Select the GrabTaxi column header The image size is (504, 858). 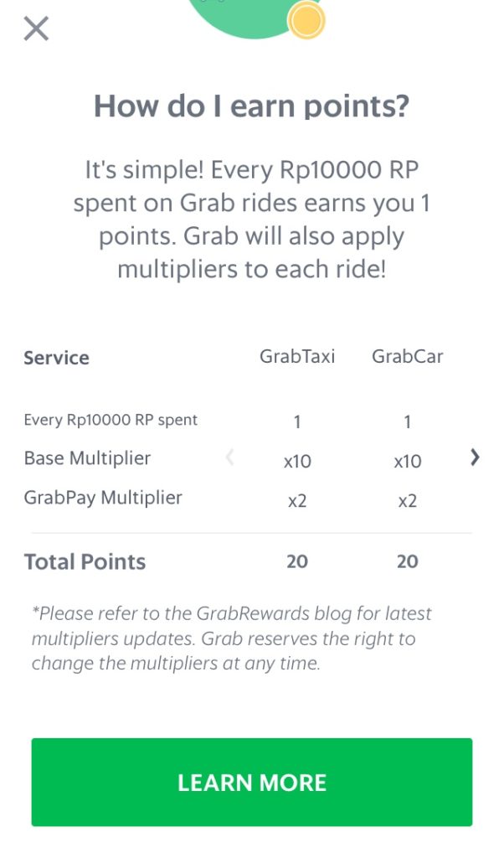297,356
